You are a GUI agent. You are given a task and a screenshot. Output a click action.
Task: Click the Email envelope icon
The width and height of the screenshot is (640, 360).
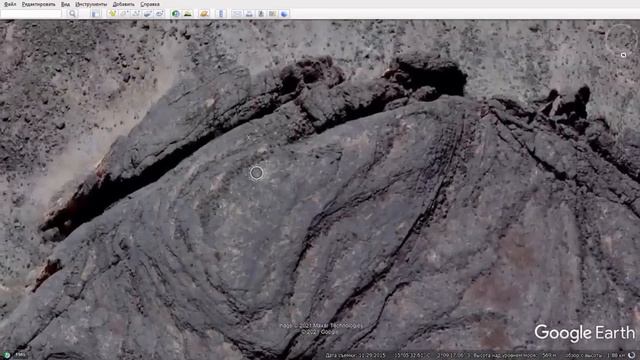[237, 13]
